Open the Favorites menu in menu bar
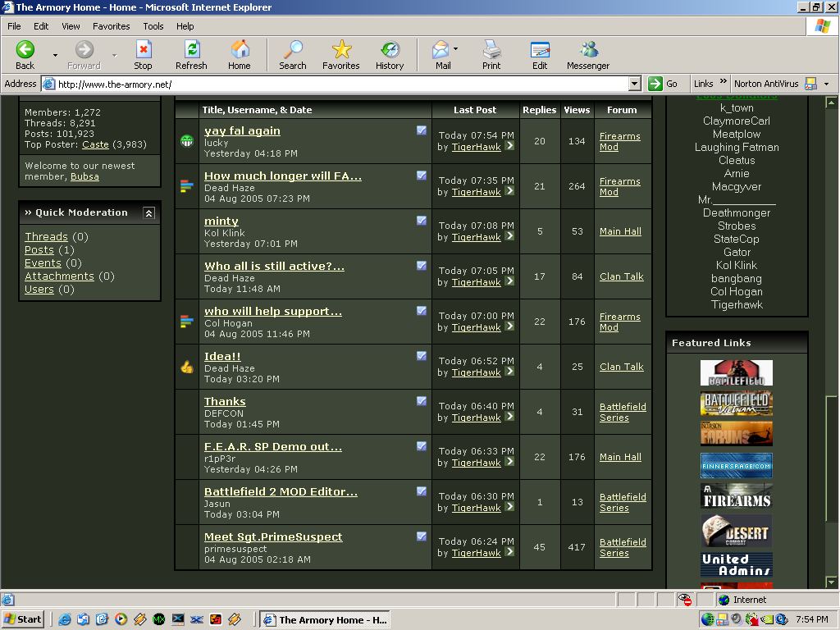This screenshot has width=840, height=630. (x=111, y=26)
